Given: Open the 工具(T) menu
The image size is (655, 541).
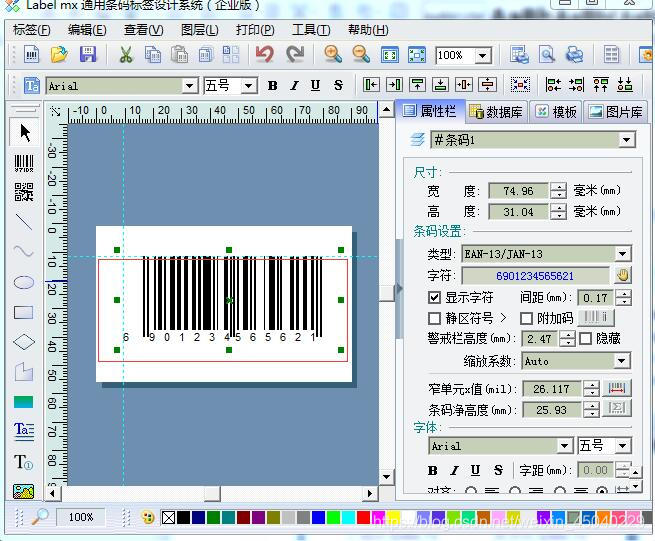Looking at the screenshot, I should 311,30.
